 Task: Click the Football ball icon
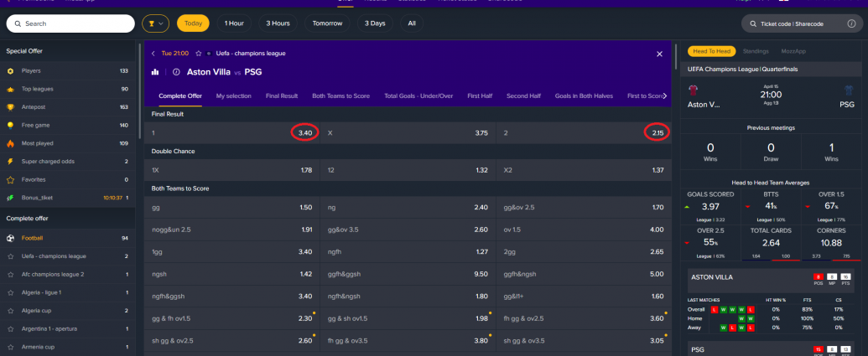(x=10, y=238)
